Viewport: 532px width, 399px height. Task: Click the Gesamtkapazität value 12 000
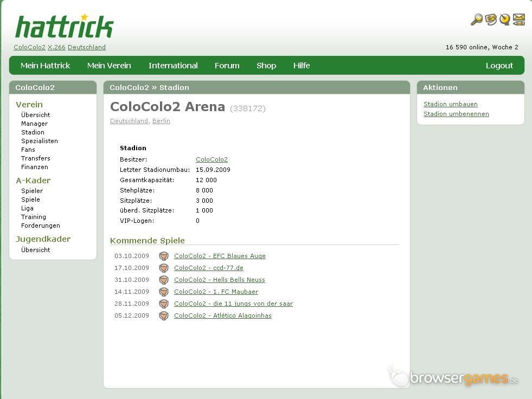[x=206, y=180]
